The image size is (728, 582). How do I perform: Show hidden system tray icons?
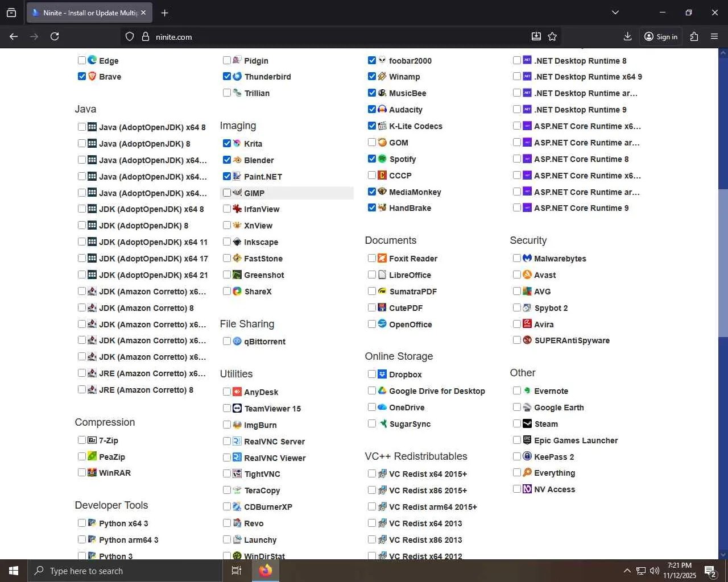coord(627,571)
